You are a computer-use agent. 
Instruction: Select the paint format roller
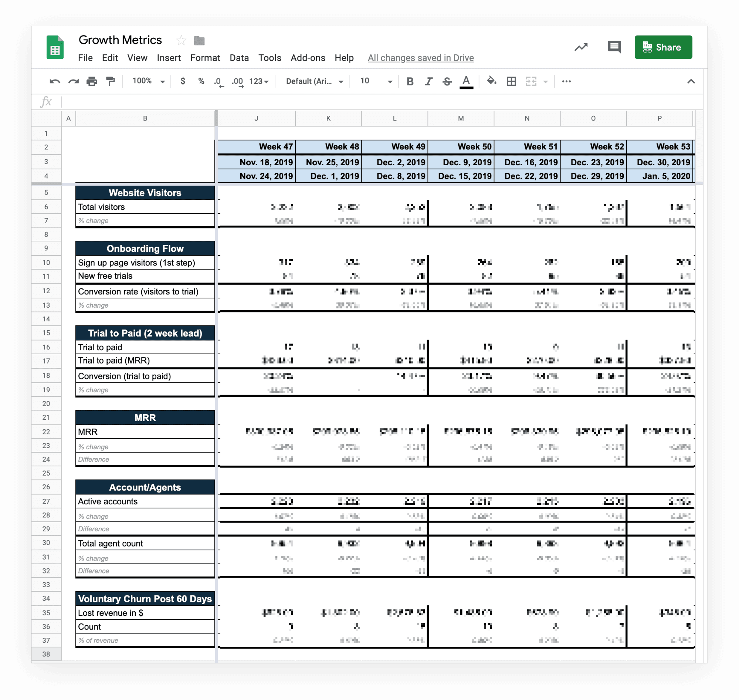point(110,81)
